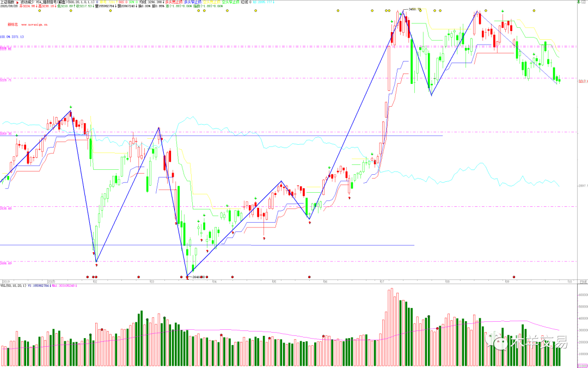Select the blue 多头窄止损 legend label
Screen dimensions: 588x368
pyautogui.click(x=192, y=2)
